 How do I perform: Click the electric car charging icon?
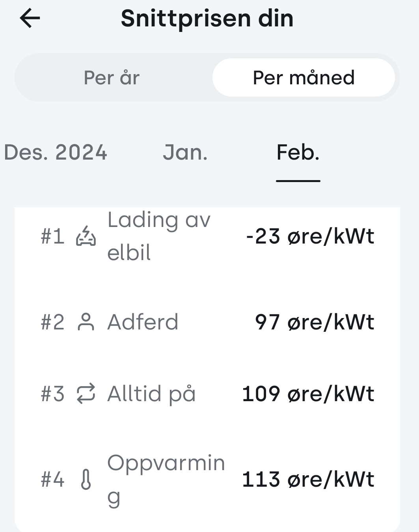click(x=86, y=236)
